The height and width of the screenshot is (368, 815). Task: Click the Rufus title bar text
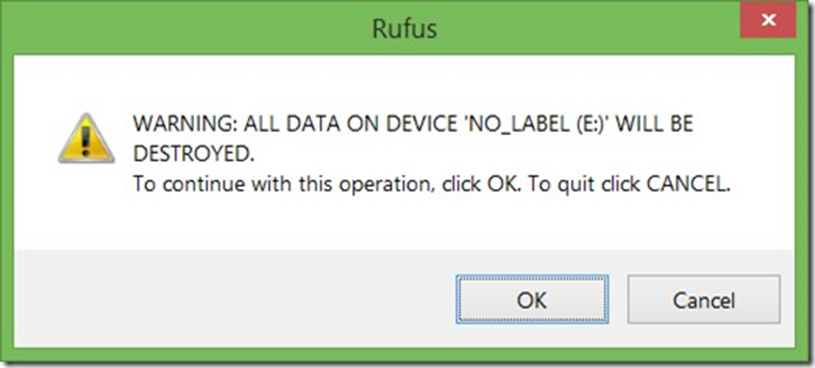(404, 29)
